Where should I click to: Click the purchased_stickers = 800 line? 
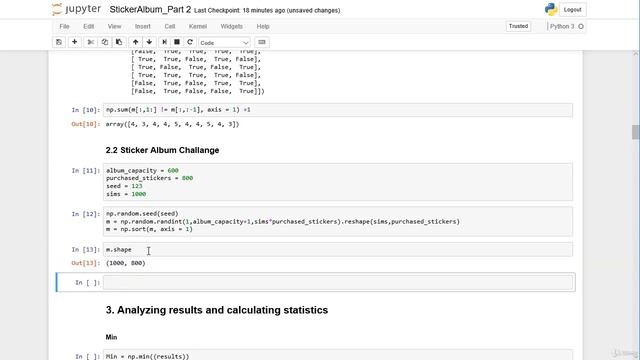[x=149, y=178]
